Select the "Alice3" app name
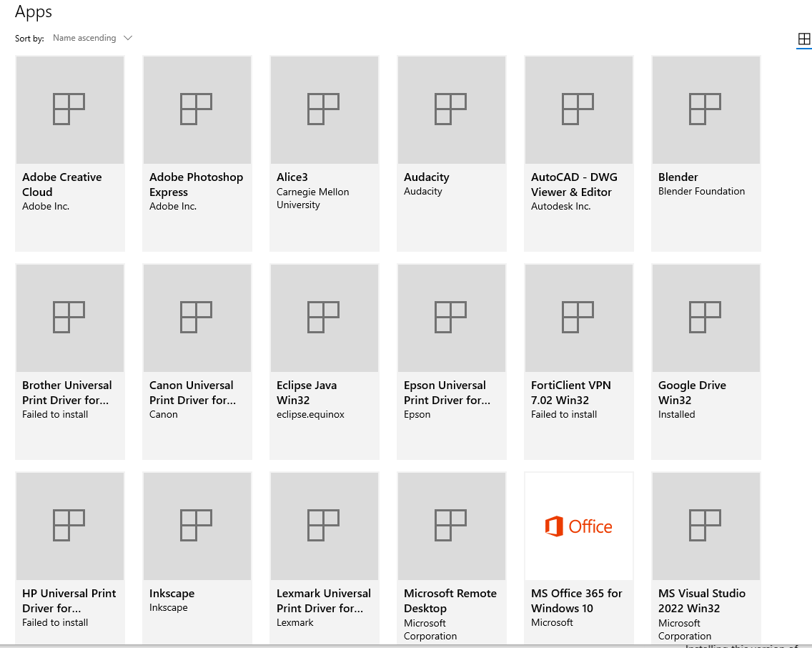 (x=292, y=177)
